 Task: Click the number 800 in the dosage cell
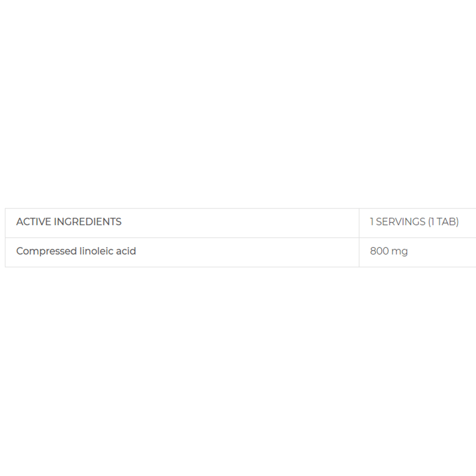pyautogui.click(x=379, y=251)
